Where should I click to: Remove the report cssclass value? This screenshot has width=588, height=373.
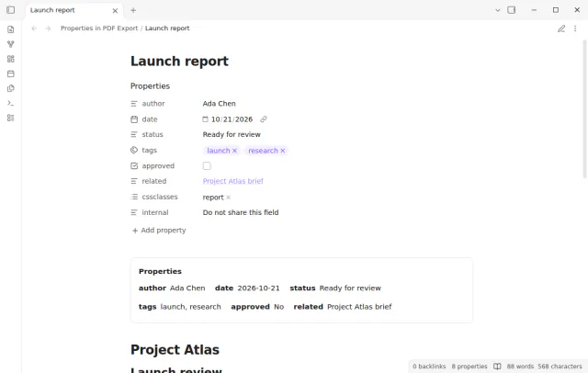coord(229,198)
